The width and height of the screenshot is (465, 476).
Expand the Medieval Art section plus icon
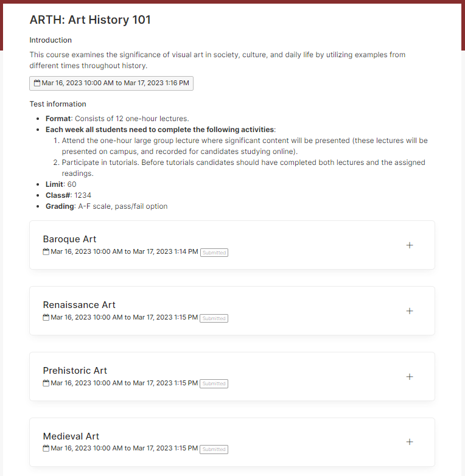tap(410, 442)
